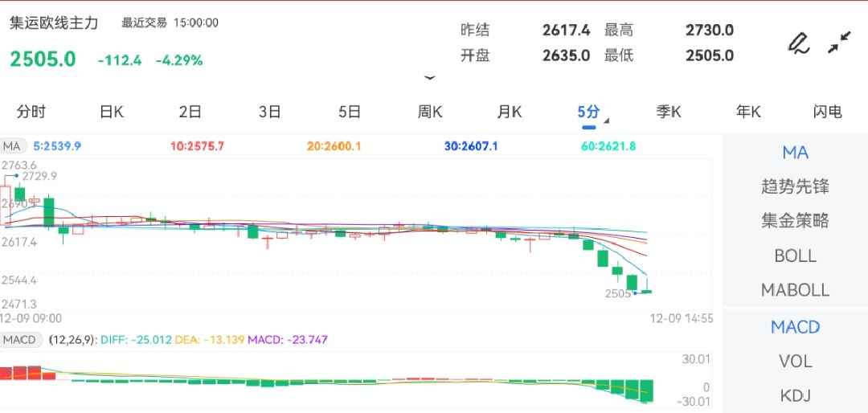Viewport: 868px width, 413px height.
Task: Enable the 趋势先锋 indicator
Action: 795,186
